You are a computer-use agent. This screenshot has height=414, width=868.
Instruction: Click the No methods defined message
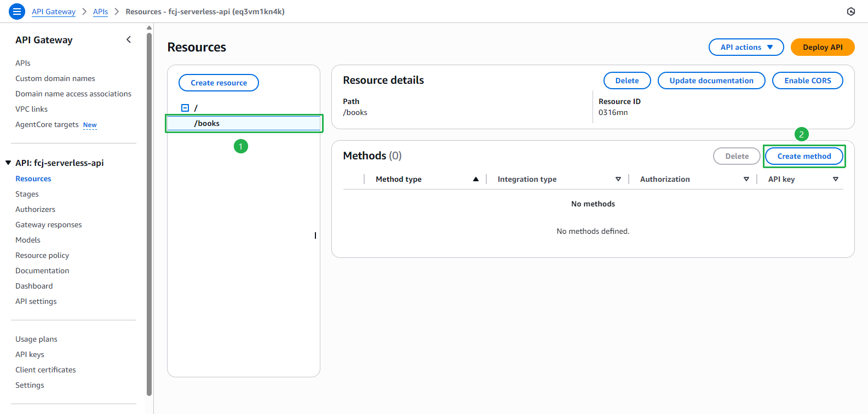pos(593,231)
